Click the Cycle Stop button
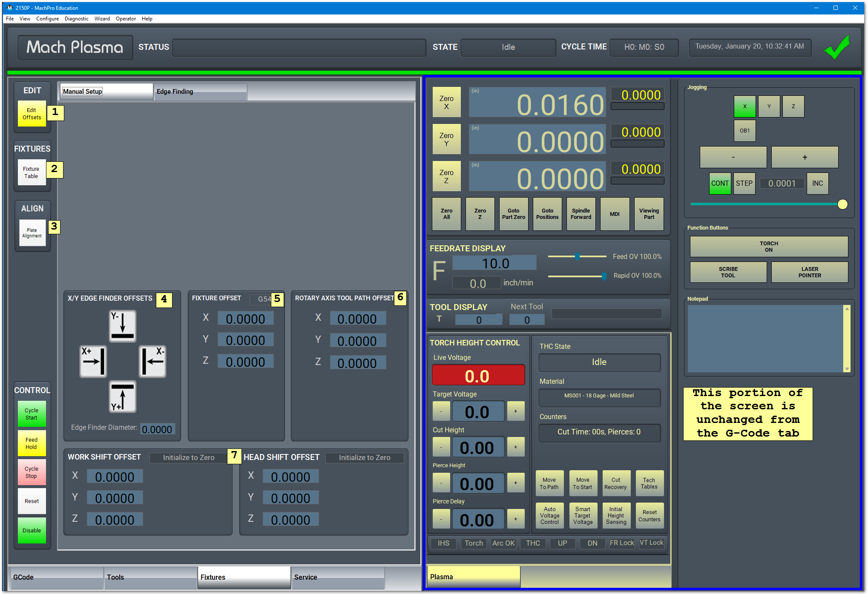 32,472
